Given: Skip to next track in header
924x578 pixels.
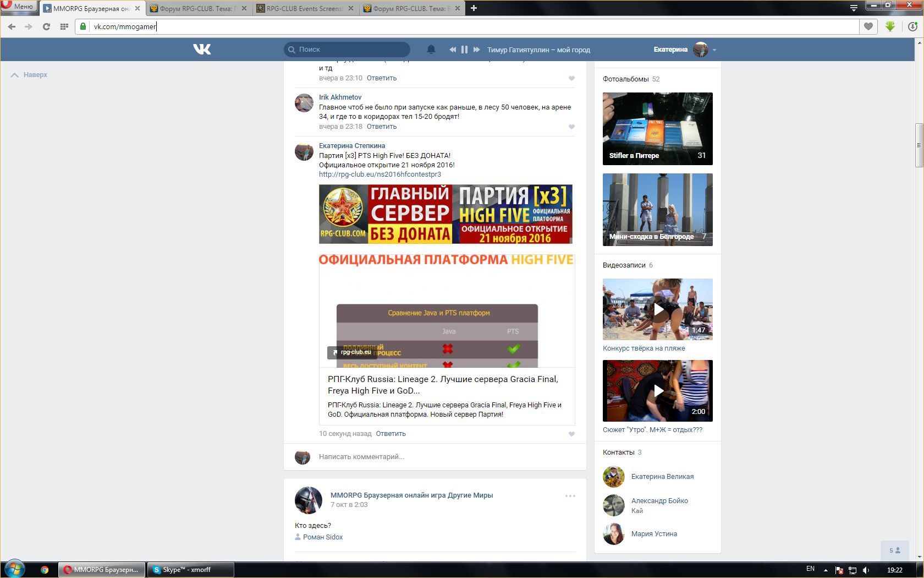Looking at the screenshot, I should [476, 50].
